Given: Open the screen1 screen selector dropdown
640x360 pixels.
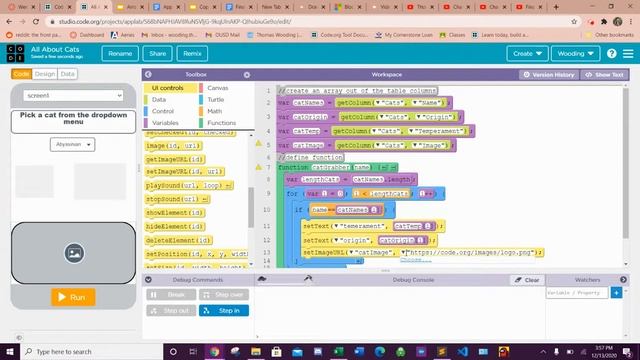Looking at the screenshot, I should [73, 96].
